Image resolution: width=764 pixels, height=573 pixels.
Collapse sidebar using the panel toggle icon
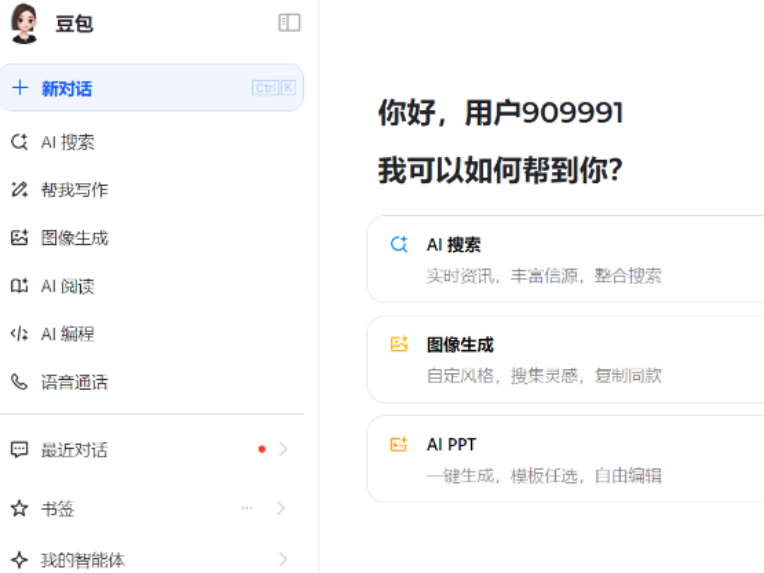point(289,23)
